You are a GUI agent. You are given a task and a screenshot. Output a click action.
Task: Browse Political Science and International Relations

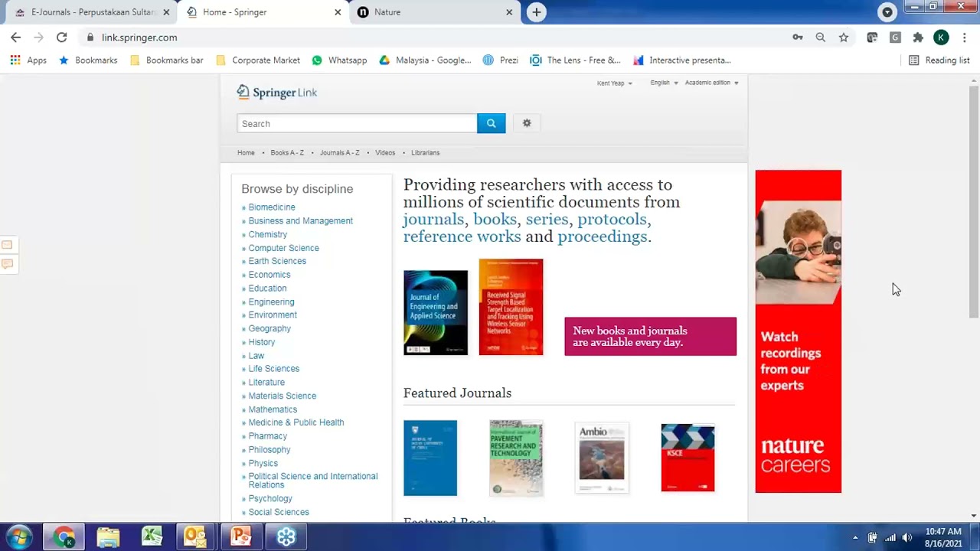click(x=312, y=481)
